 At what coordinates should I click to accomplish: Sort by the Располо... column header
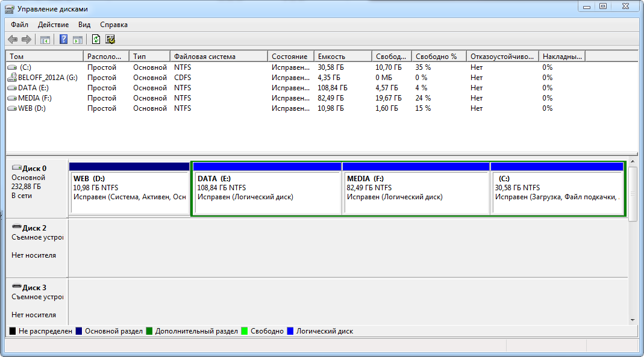point(106,56)
